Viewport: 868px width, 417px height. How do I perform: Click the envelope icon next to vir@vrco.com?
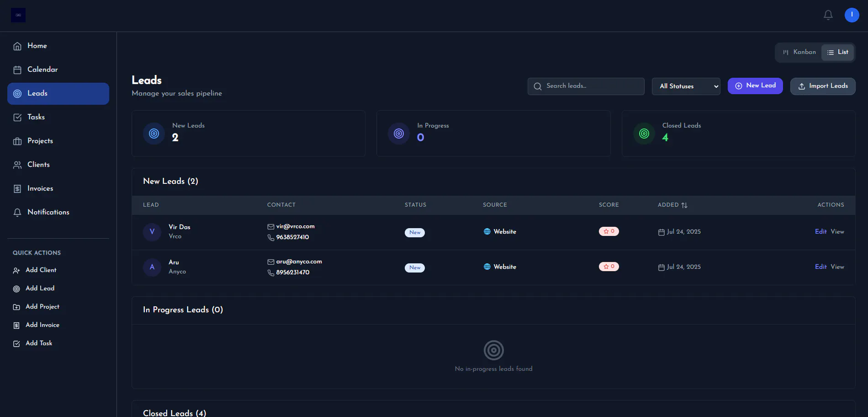[x=271, y=227]
